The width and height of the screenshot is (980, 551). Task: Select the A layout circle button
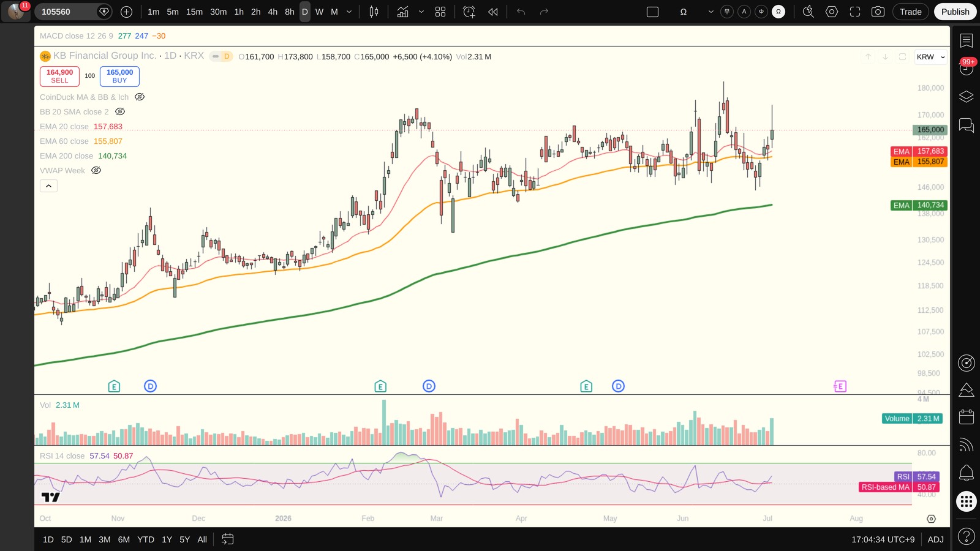pos(744,12)
